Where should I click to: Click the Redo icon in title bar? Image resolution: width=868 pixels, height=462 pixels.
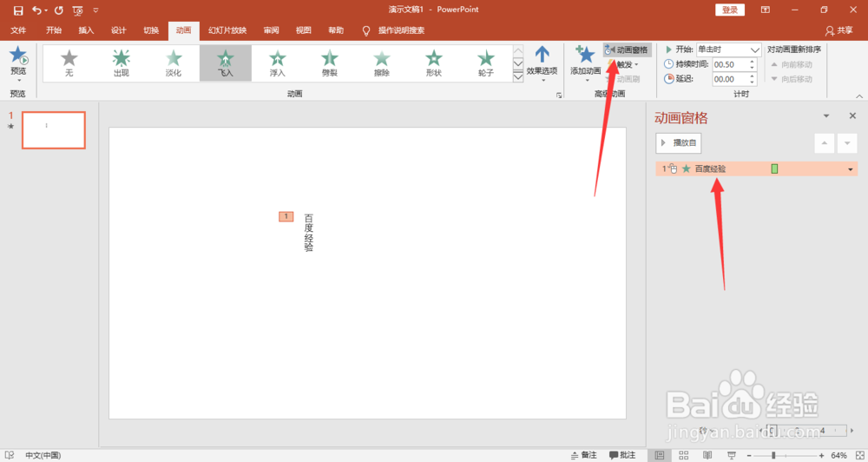pyautogui.click(x=59, y=10)
